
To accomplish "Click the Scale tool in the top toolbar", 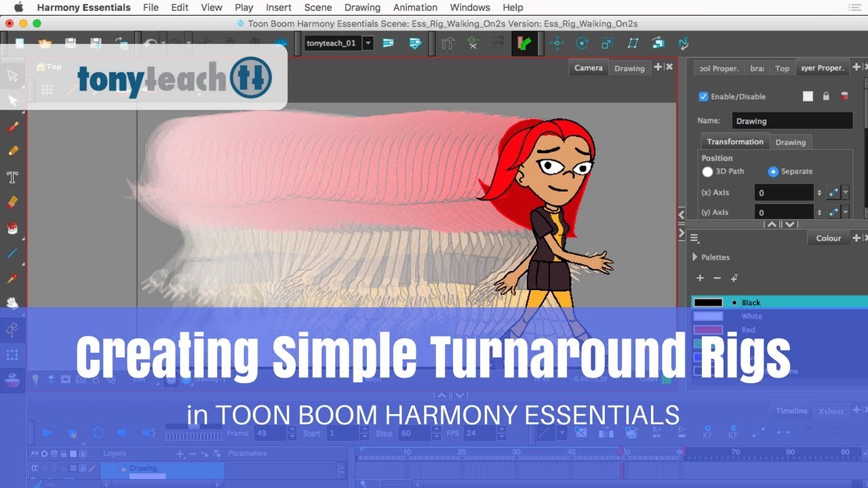I will [x=607, y=43].
